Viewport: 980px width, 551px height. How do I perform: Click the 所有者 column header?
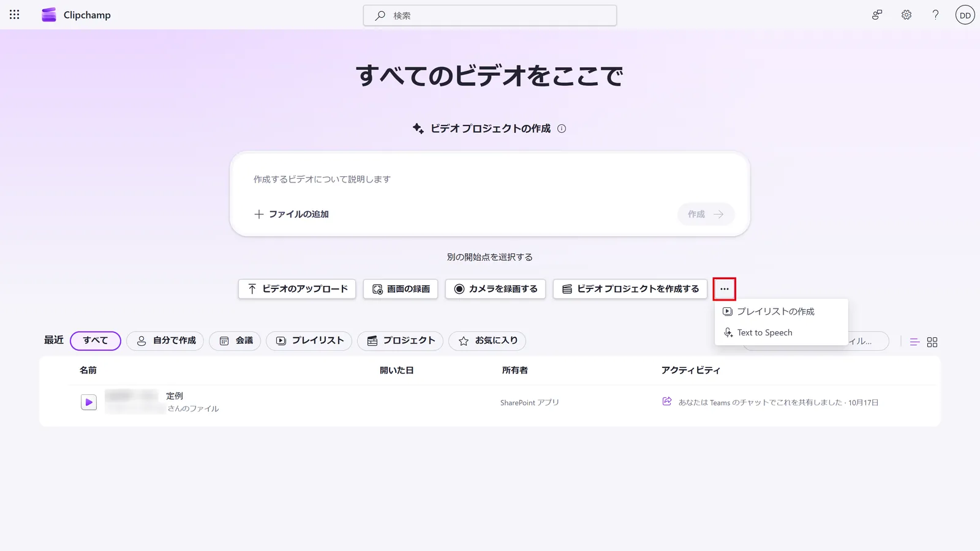coord(515,370)
